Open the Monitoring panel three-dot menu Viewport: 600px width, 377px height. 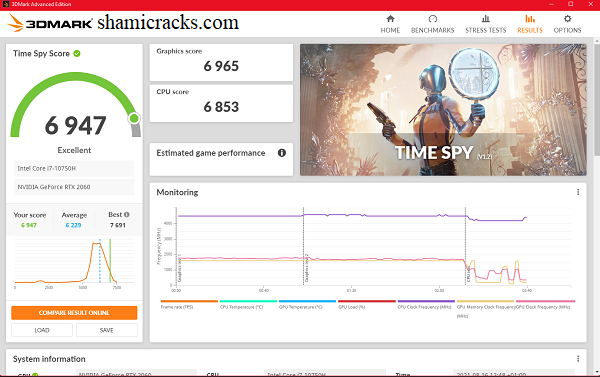click(x=578, y=192)
